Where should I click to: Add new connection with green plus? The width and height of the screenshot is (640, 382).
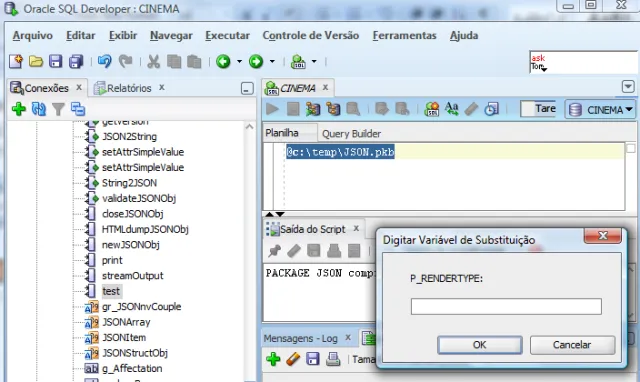click(x=19, y=109)
